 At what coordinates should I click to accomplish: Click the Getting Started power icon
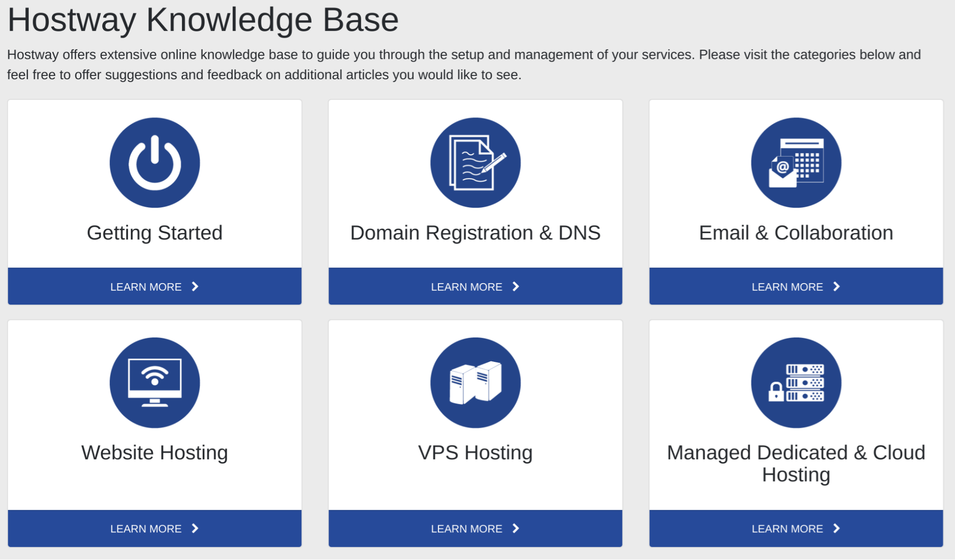155,163
